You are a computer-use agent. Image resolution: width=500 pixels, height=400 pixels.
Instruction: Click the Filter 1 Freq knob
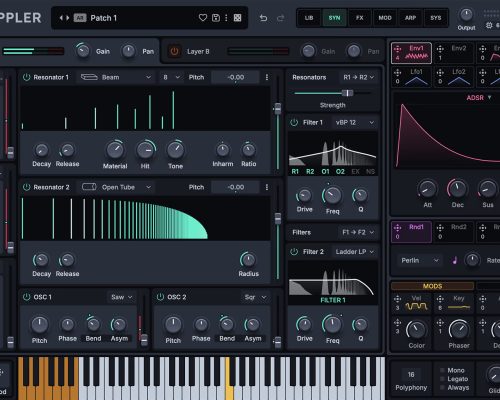[x=332, y=196]
